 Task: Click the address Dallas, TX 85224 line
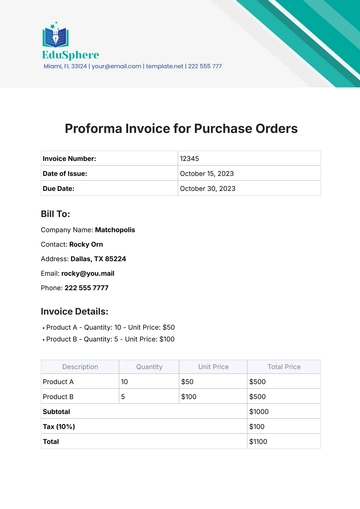tap(83, 259)
